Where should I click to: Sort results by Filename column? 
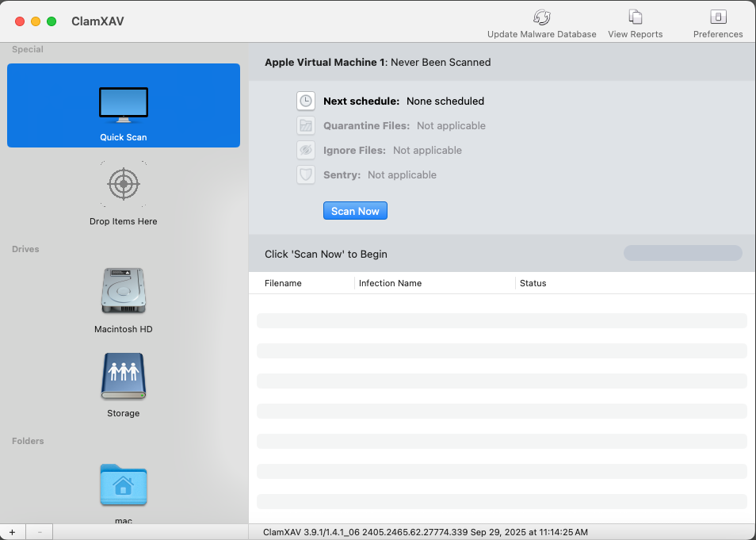283,283
